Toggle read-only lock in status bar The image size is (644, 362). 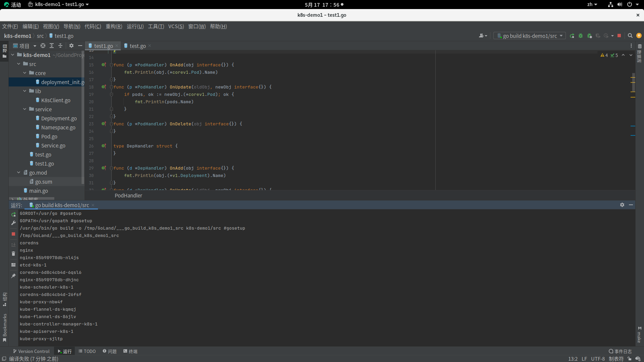(629, 359)
